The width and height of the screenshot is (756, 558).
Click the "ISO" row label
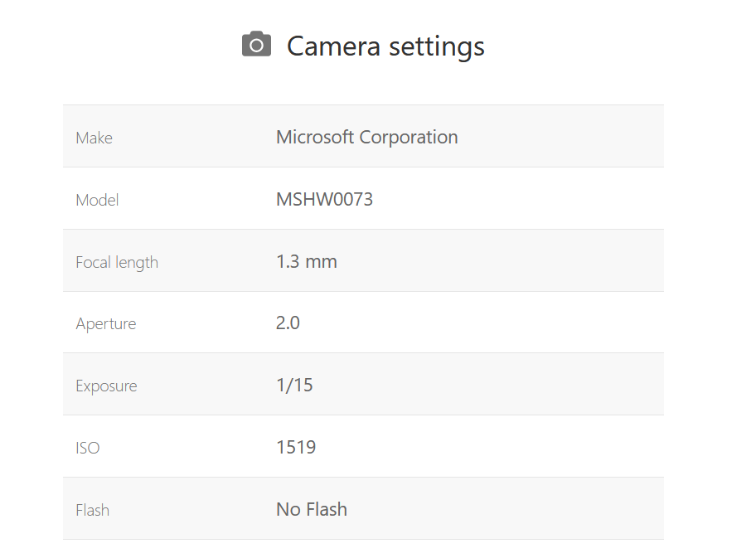pyautogui.click(x=88, y=448)
